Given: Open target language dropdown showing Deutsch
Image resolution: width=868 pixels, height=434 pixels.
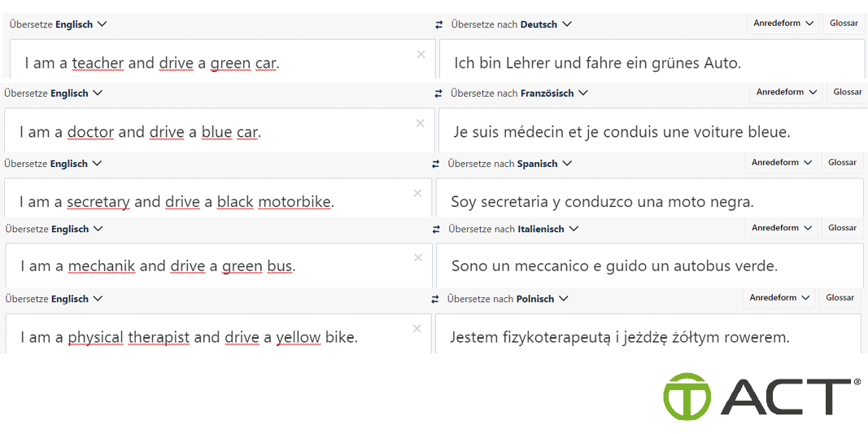Looking at the screenshot, I should coord(511,24).
